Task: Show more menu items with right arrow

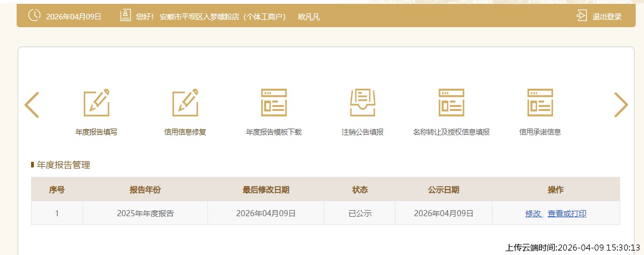Action: (x=620, y=105)
